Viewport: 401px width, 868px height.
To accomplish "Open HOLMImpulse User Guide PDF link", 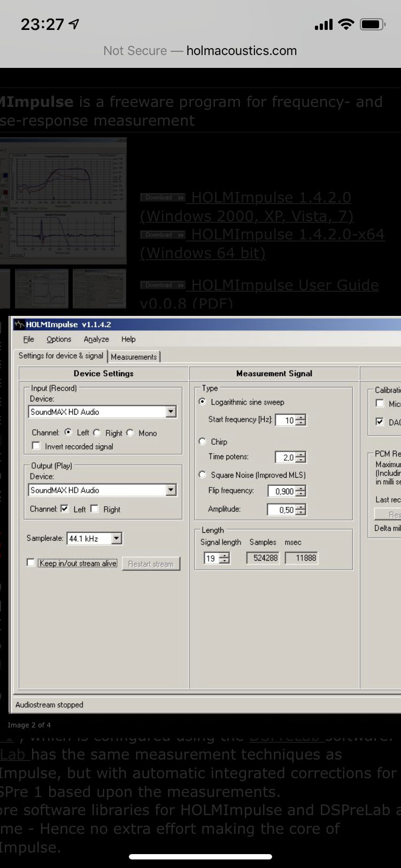I will (x=259, y=294).
